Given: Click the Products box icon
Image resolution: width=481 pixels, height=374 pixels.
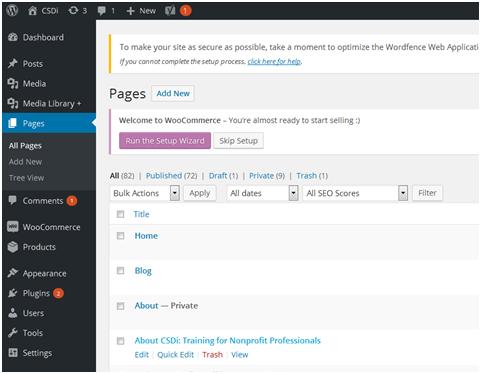Looking at the screenshot, I should coord(13,247).
